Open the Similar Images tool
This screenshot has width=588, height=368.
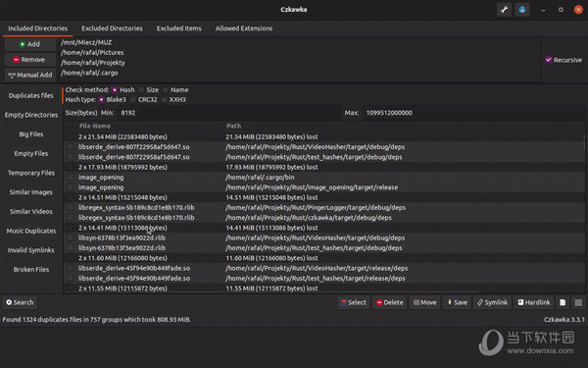click(31, 192)
